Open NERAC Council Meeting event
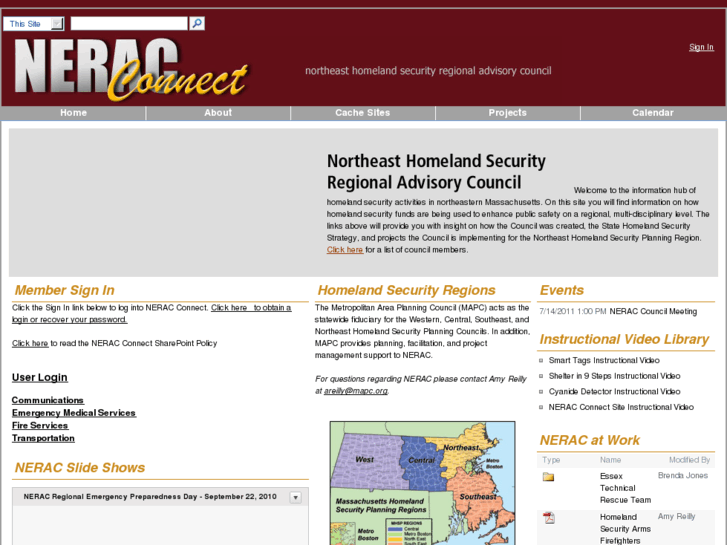This screenshot has width=727, height=545. pos(653,311)
